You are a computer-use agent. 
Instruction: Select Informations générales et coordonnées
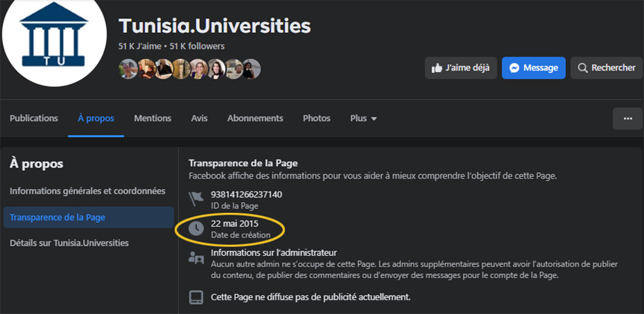tap(87, 191)
